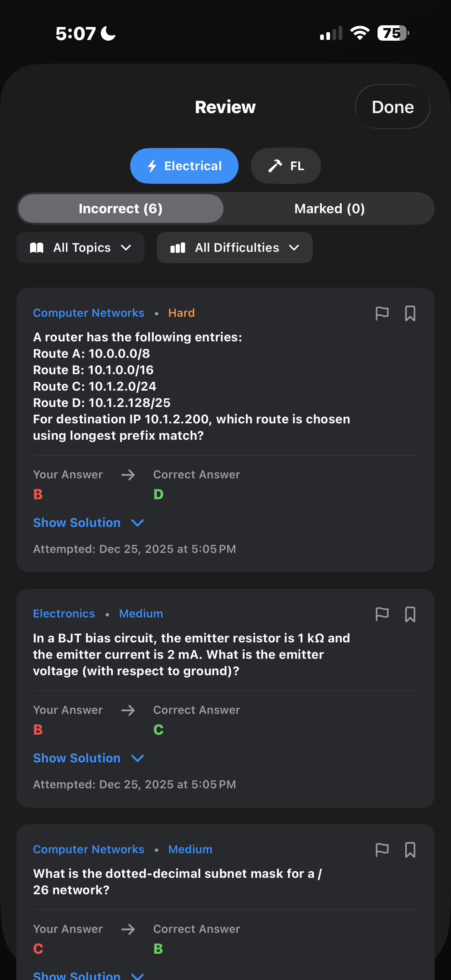Image resolution: width=451 pixels, height=980 pixels.
Task: Bookmark the /26 subnet mask question
Action: click(410, 849)
